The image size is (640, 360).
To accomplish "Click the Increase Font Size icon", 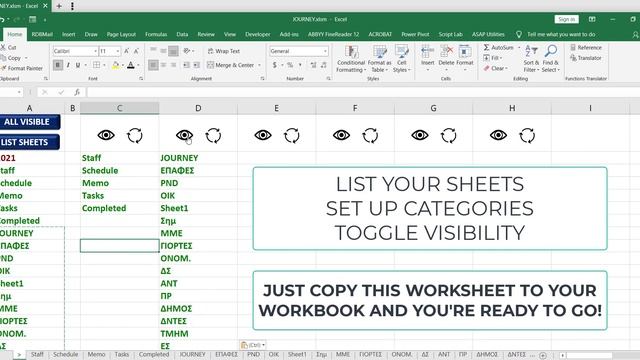I will (127, 51).
